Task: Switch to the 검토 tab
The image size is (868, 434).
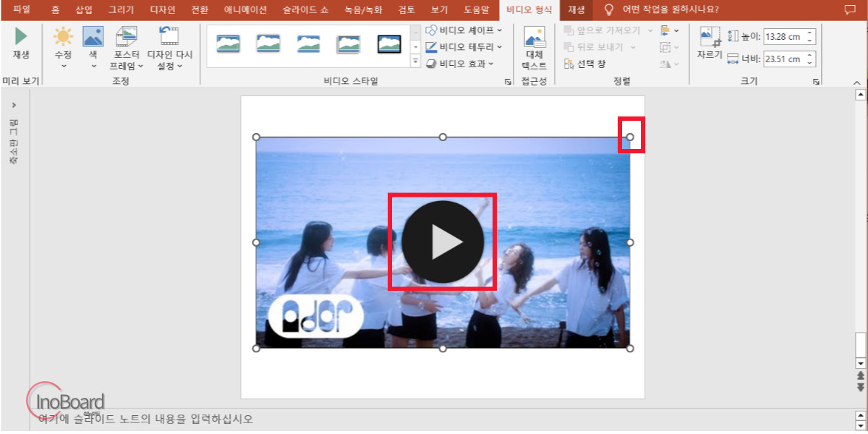Action: click(x=407, y=10)
